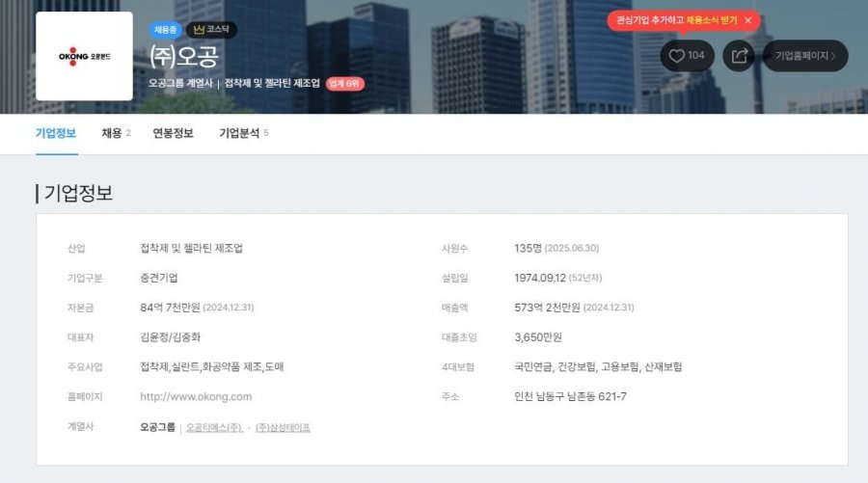Open the (주)삼성테이프 affiliate link
The height and width of the screenshot is (483, 868).
[x=283, y=427]
